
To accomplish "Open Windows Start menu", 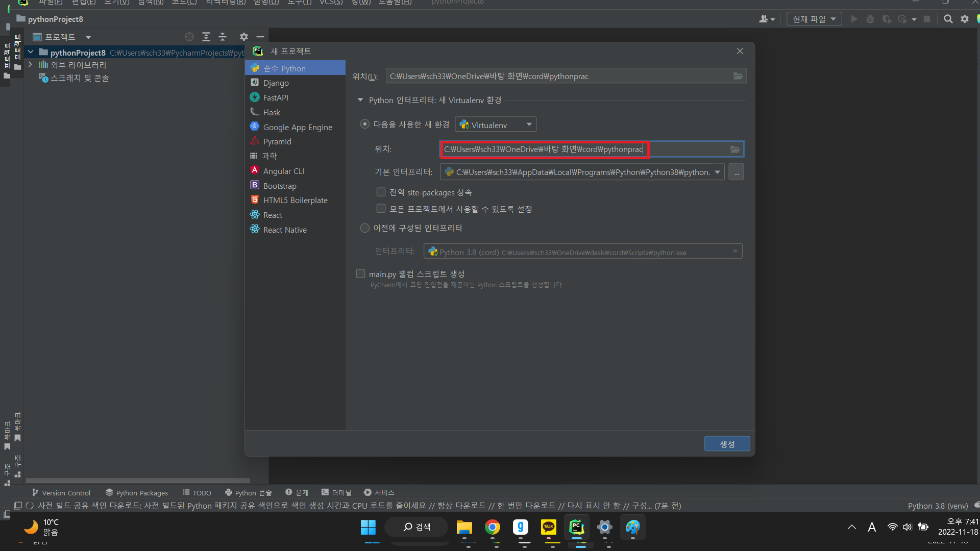I will pyautogui.click(x=368, y=527).
